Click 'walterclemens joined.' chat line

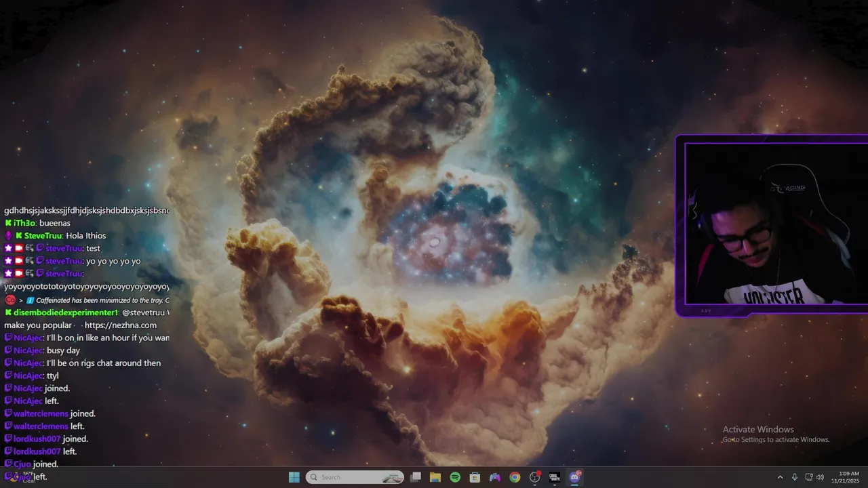pos(50,413)
